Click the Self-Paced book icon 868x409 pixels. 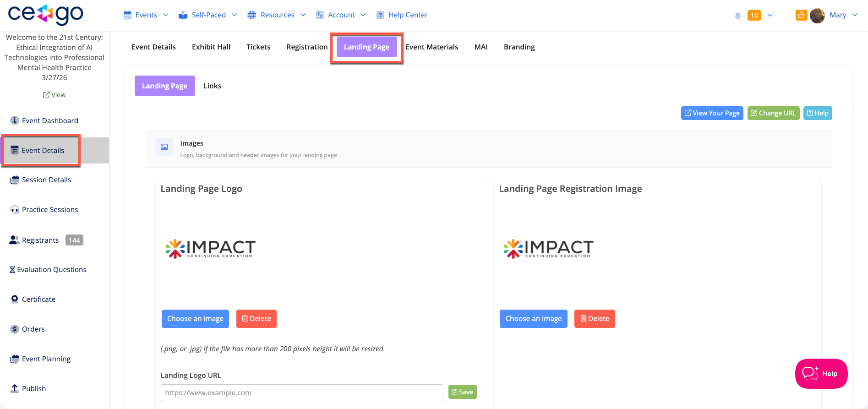coord(183,15)
